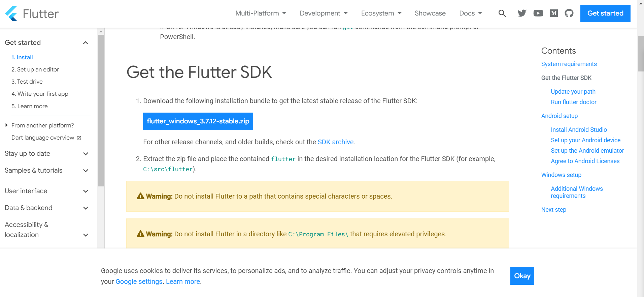This screenshot has width=644, height=297.
Task: Jump to Additional Windows requirements
Action: coord(577,192)
